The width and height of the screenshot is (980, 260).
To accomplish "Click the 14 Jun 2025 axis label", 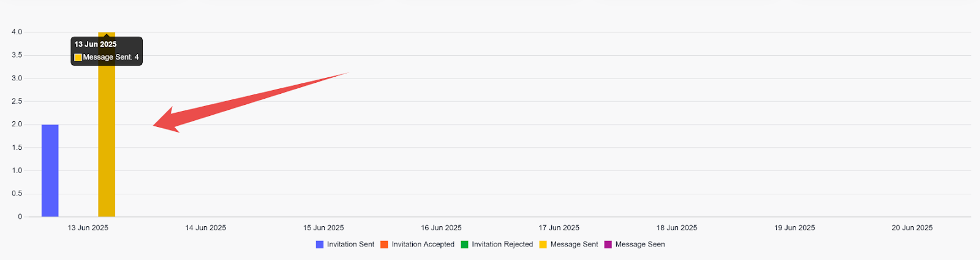I will 206,228.
